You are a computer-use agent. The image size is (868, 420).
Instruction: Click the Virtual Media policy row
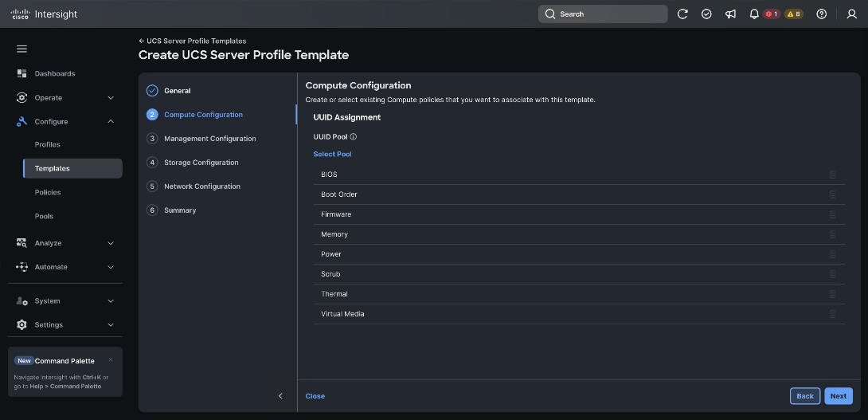(x=579, y=314)
